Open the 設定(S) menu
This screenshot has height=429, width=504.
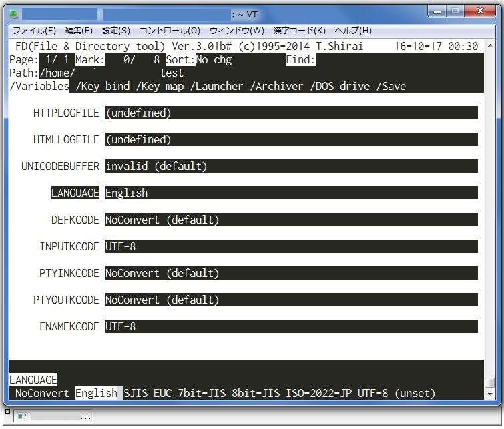[x=116, y=31]
